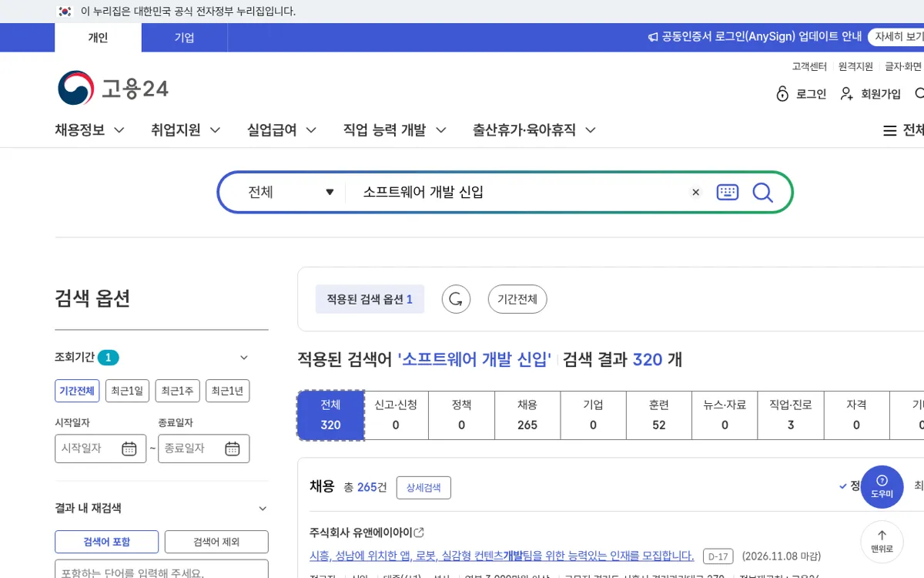Collapse the 조회기간 section chevron

point(244,358)
